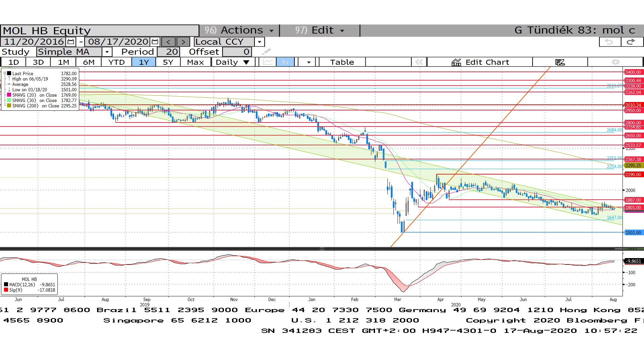Screen dimensions: 644x344
Task: Click the 1501.00 blue price label
Action: coord(633,233)
